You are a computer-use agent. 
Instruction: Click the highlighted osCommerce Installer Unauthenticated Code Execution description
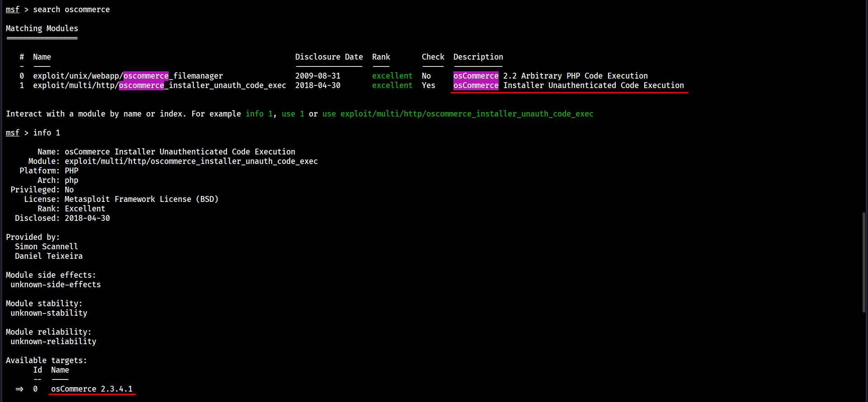[568, 85]
